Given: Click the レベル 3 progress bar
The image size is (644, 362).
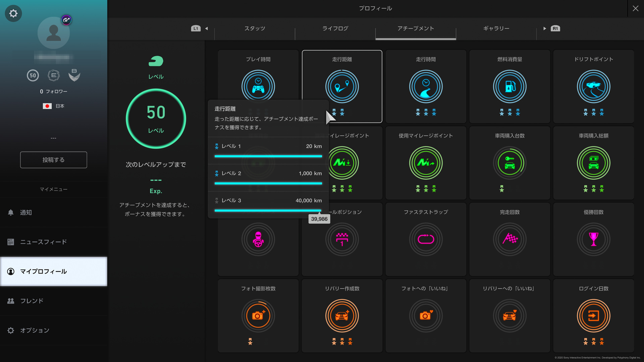Looking at the screenshot, I should click(x=268, y=210).
